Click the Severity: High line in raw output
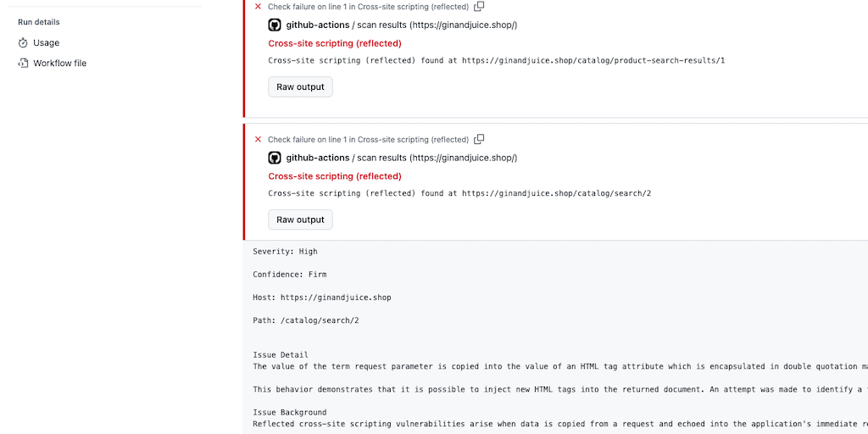Screen dimensions: 868x434 tap(285, 252)
